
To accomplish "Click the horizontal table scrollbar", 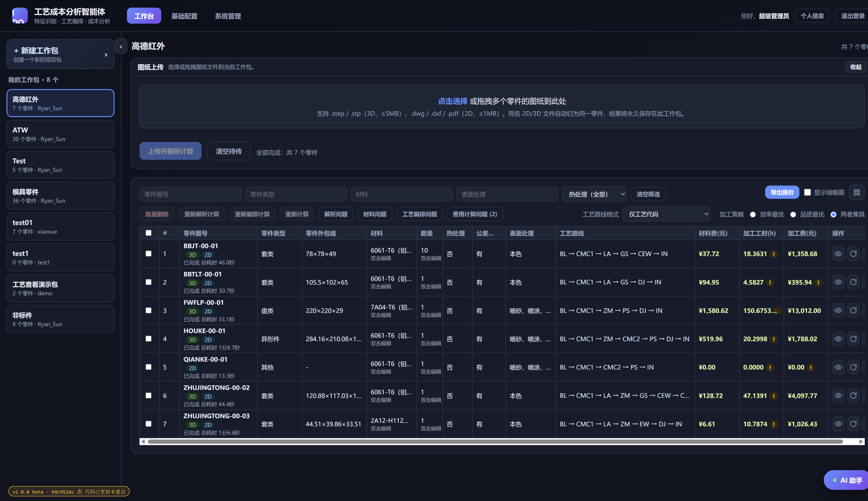I will point(495,441).
